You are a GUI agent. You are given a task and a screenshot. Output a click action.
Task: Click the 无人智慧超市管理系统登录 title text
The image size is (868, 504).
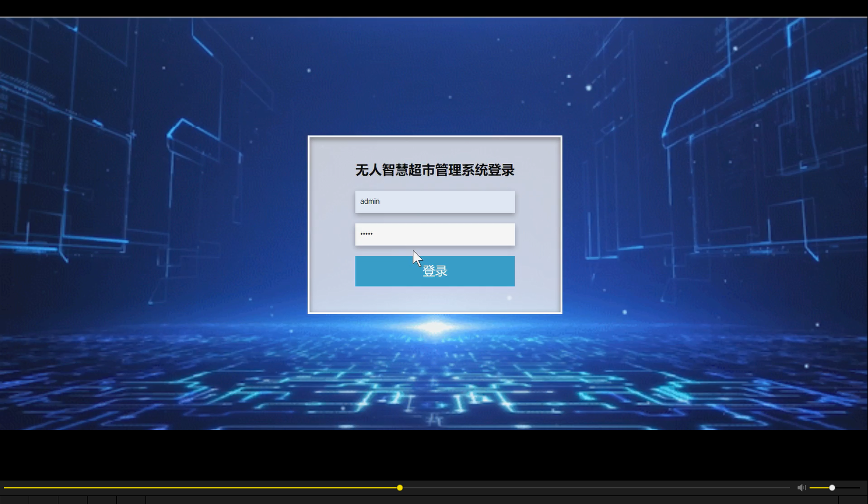coord(435,170)
